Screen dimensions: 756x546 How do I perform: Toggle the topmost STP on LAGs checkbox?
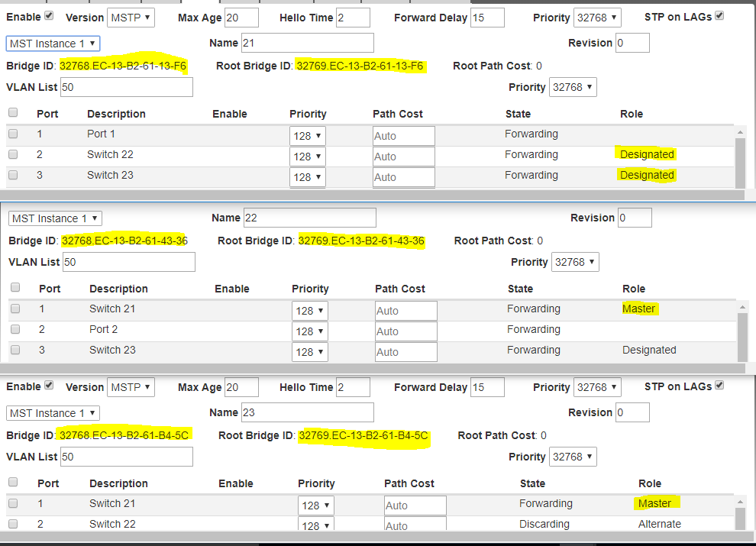point(719,16)
